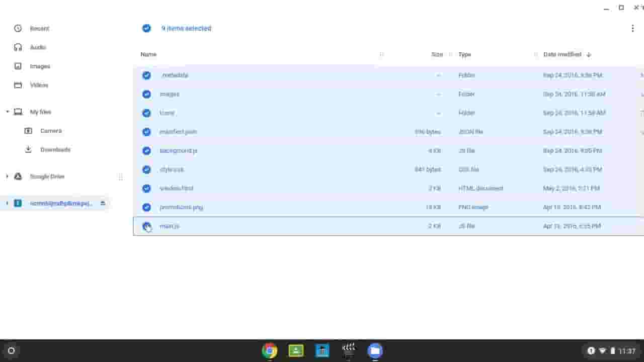Click the 'PNG image' type cell
The image size is (644, 362).
click(473, 207)
